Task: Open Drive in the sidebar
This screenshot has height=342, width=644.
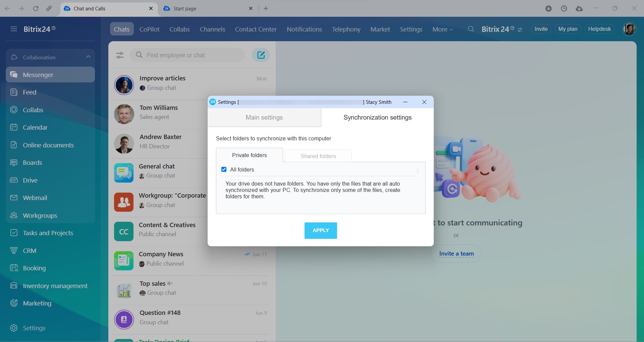Action: [x=50, y=180]
